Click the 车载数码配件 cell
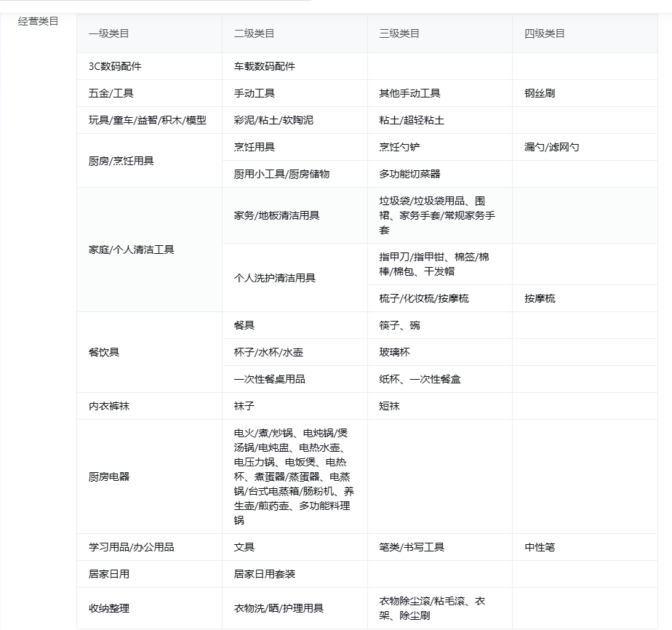Screen dimensions: 672x630 pos(265,66)
